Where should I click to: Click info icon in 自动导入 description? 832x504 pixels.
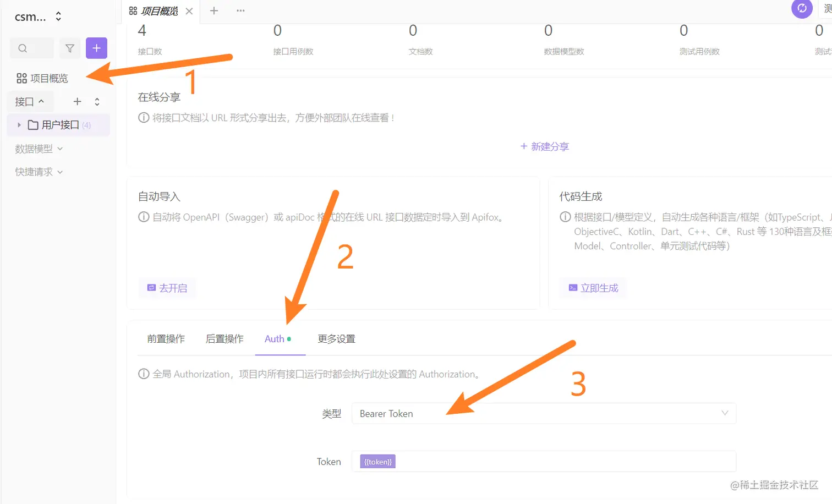click(144, 217)
